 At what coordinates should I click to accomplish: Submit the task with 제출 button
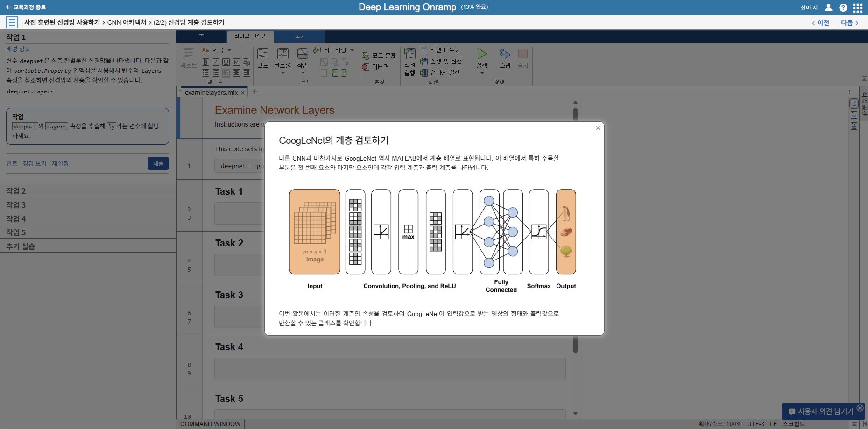[158, 163]
